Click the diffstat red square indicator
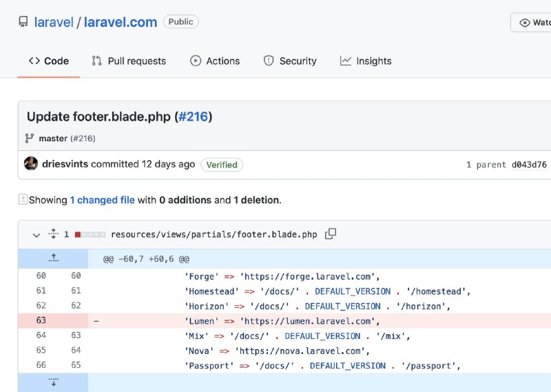This screenshot has width=551, height=392. point(78,234)
